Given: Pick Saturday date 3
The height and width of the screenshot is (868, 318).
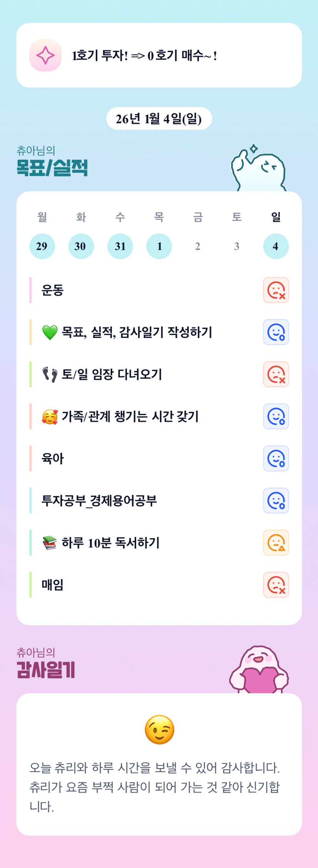Looking at the screenshot, I should pos(237,246).
